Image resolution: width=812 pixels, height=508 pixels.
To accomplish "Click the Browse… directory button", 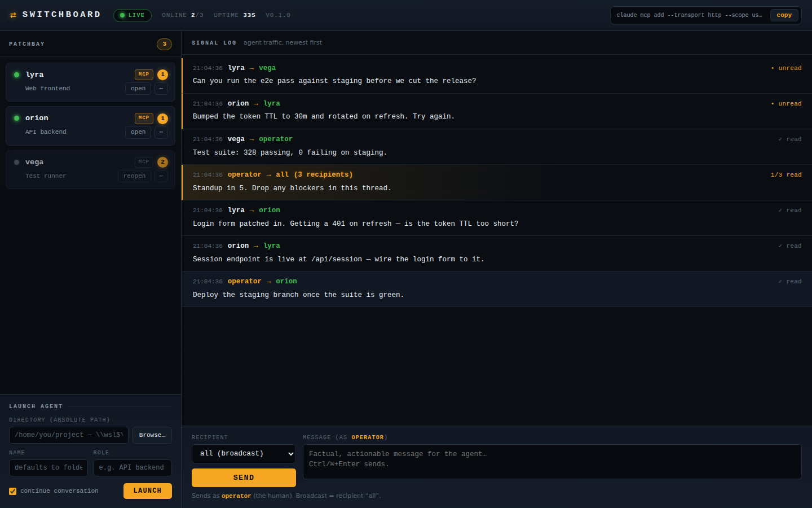I will point(152,435).
